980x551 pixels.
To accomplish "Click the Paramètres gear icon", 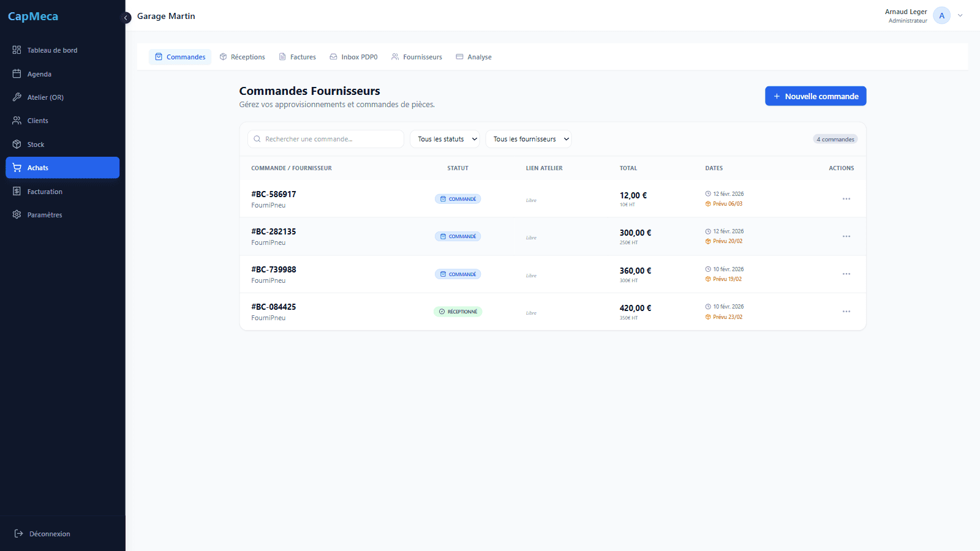I will click(17, 215).
